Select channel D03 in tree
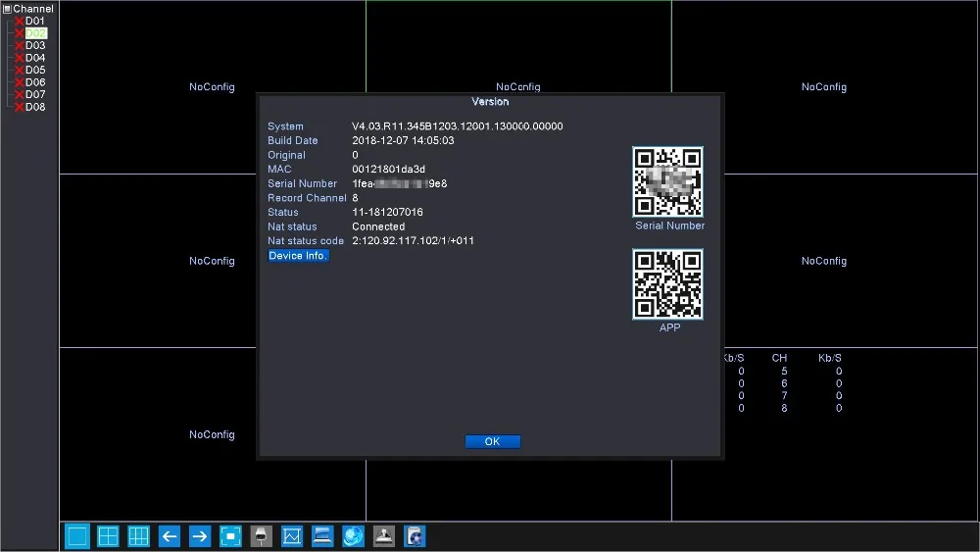 point(35,45)
